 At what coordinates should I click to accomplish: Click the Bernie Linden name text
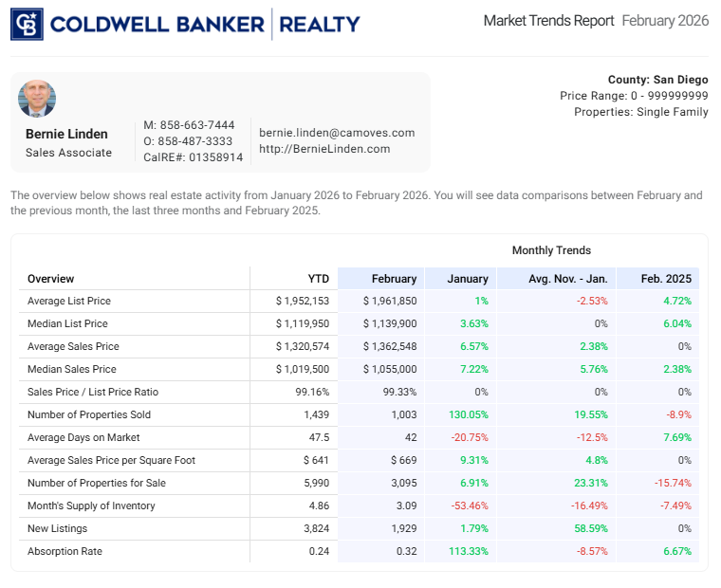pos(66,134)
